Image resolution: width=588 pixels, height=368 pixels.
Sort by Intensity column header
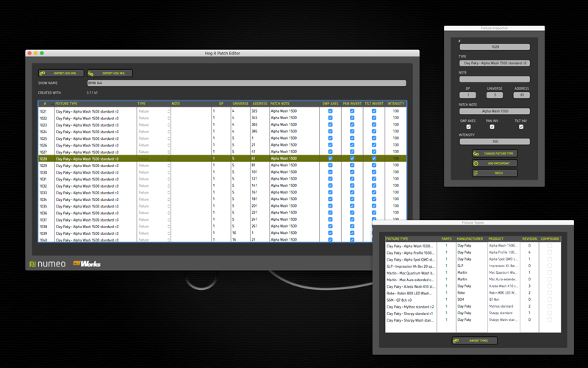[x=395, y=104]
